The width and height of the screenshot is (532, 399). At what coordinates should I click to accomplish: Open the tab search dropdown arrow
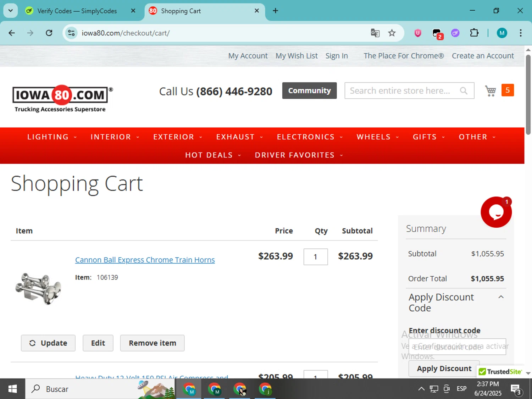click(11, 11)
